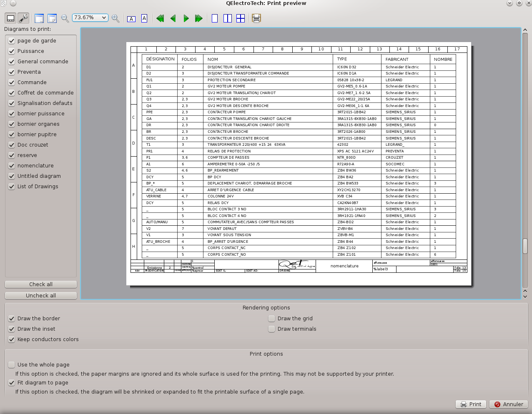Toggle Use the whole page option
Viewport: 532px width, 414px height.
(x=11, y=364)
